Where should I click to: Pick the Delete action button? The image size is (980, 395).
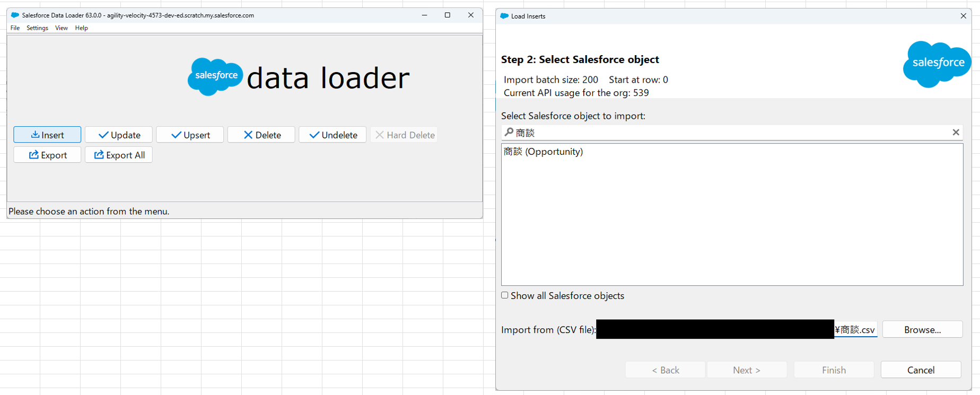click(261, 135)
